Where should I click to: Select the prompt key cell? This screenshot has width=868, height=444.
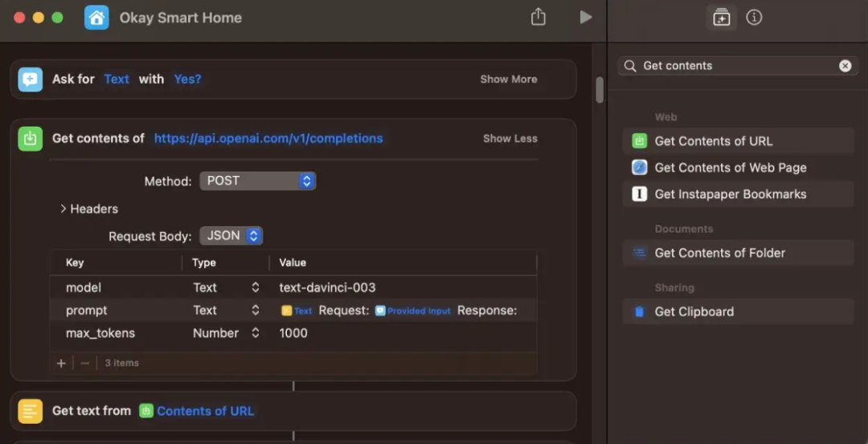[x=86, y=310]
